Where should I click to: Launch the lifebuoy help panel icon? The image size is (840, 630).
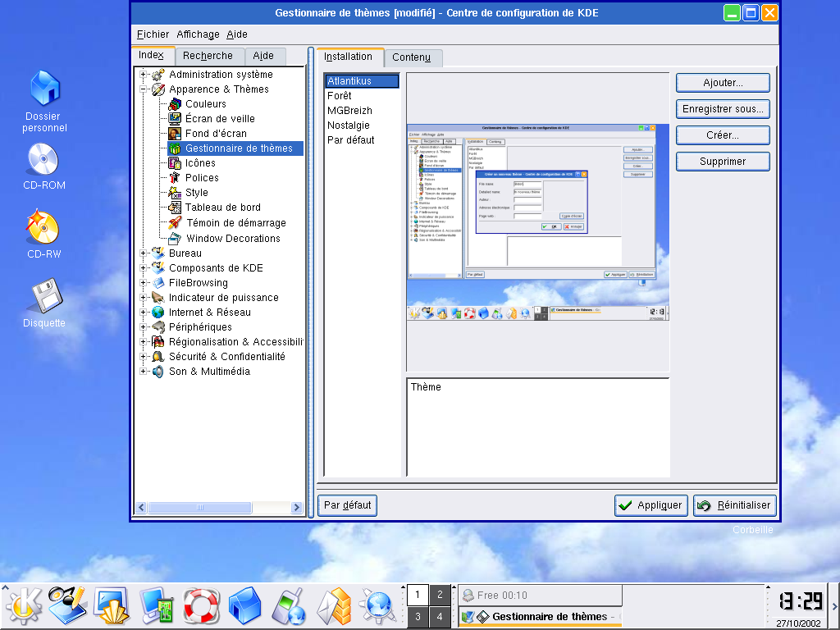(202, 606)
